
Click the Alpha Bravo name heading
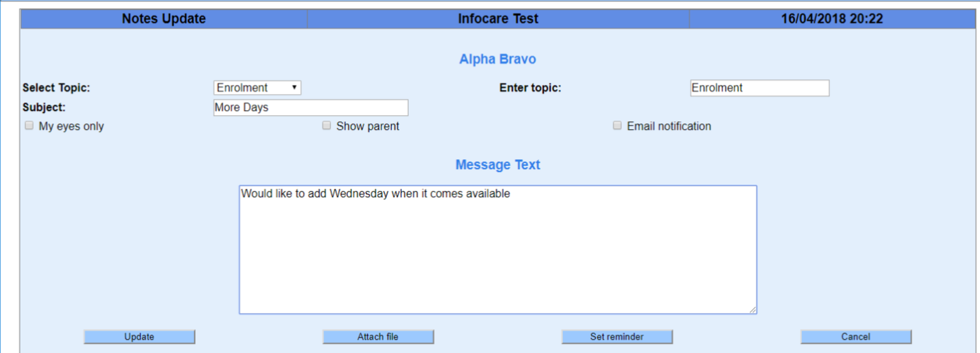pos(497,59)
